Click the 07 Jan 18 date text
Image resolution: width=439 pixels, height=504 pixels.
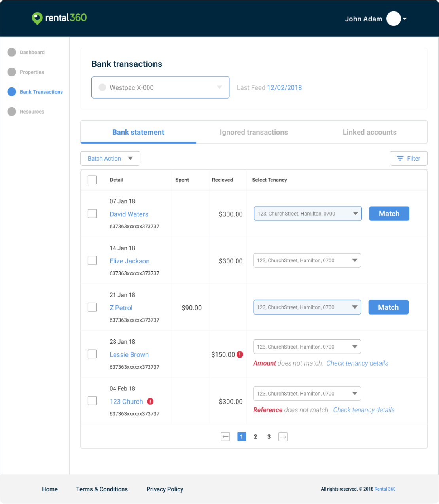[x=122, y=201]
